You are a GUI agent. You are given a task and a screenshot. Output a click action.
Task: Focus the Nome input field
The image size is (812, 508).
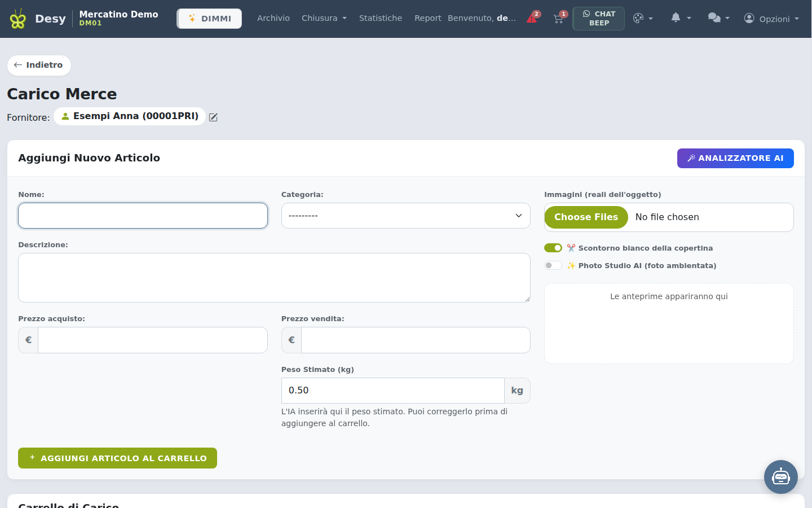143,216
